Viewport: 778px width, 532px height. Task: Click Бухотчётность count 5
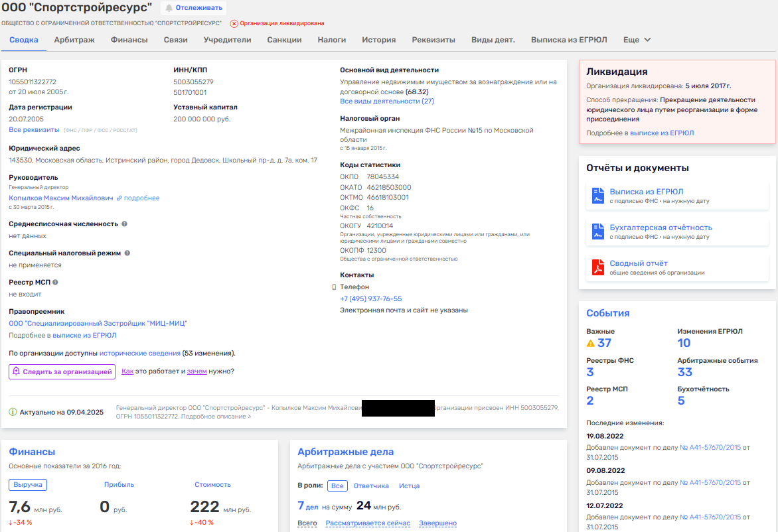point(681,401)
